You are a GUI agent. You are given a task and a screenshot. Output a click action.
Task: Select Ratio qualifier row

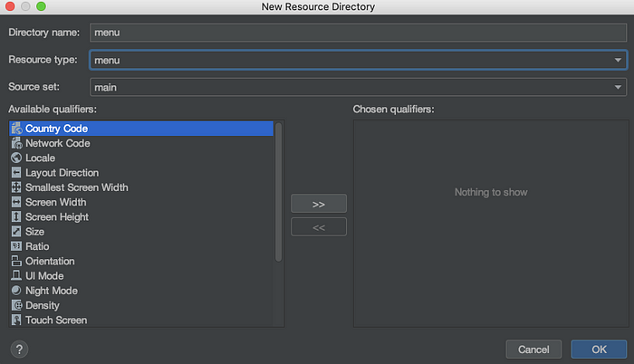(141, 246)
